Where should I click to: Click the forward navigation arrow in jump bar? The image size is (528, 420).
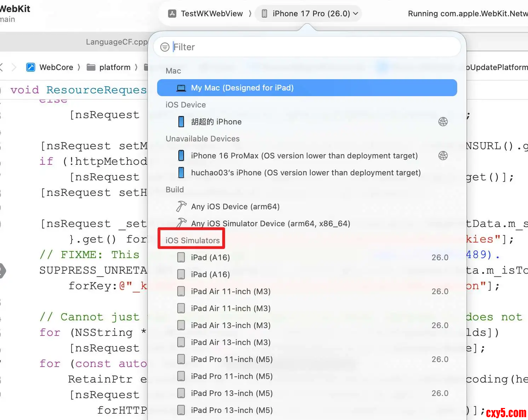click(x=14, y=67)
